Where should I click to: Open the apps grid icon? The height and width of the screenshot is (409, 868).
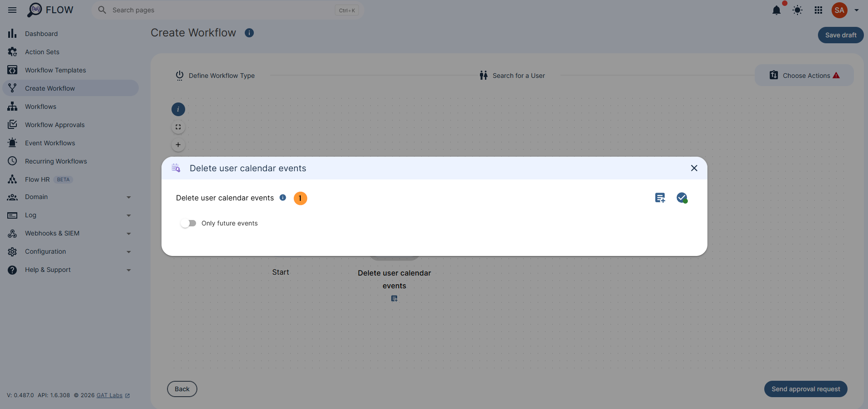818,10
